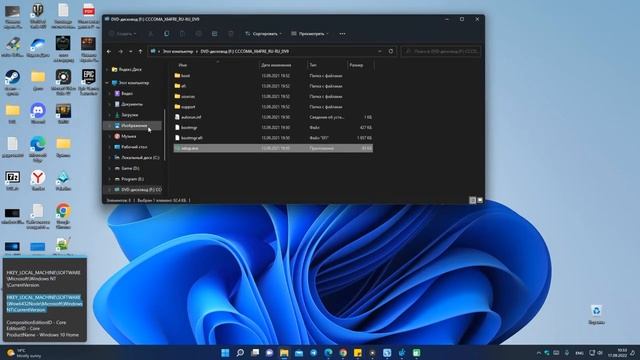Open the Windows Start menu

(225, 353)
